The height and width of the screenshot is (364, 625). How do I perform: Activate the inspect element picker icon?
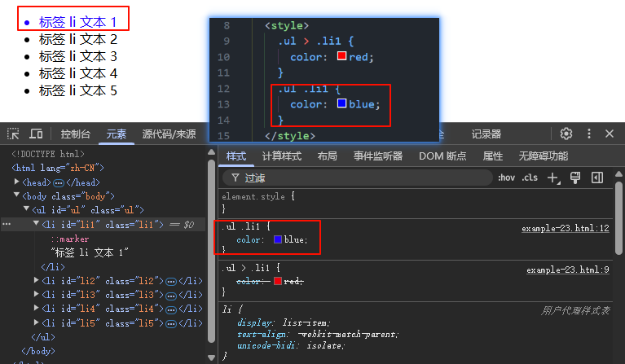14,134
